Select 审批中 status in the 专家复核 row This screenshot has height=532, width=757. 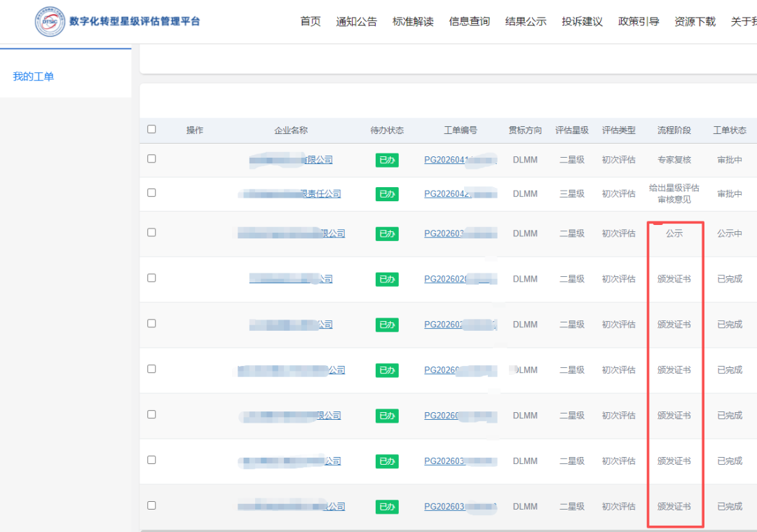[730, 160]
